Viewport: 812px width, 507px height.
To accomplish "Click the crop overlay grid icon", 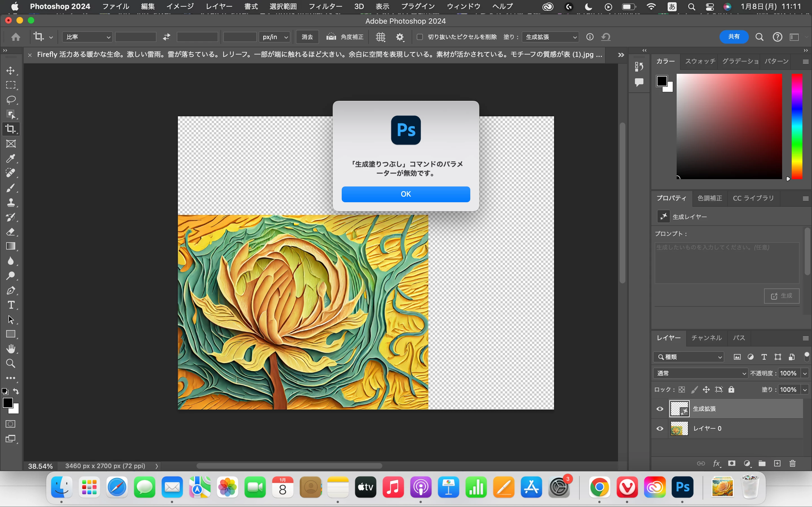I will click(x=380, y=37).
